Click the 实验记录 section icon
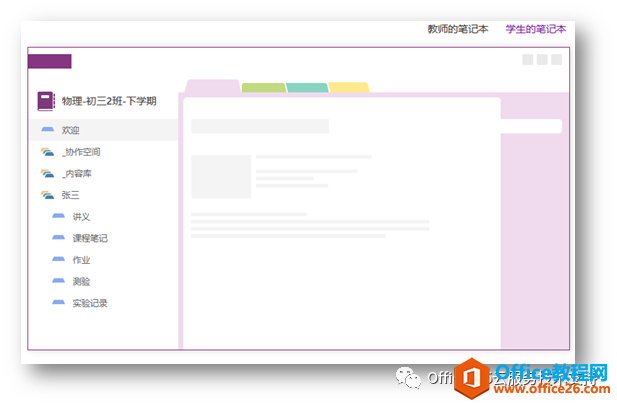This screenshot has width=617, height=406. (x=59, y=303)
